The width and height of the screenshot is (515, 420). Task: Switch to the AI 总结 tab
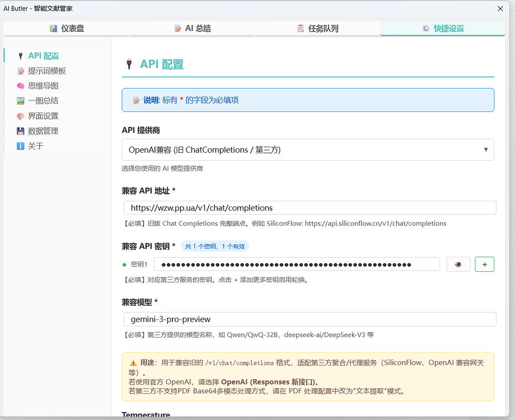192,29
